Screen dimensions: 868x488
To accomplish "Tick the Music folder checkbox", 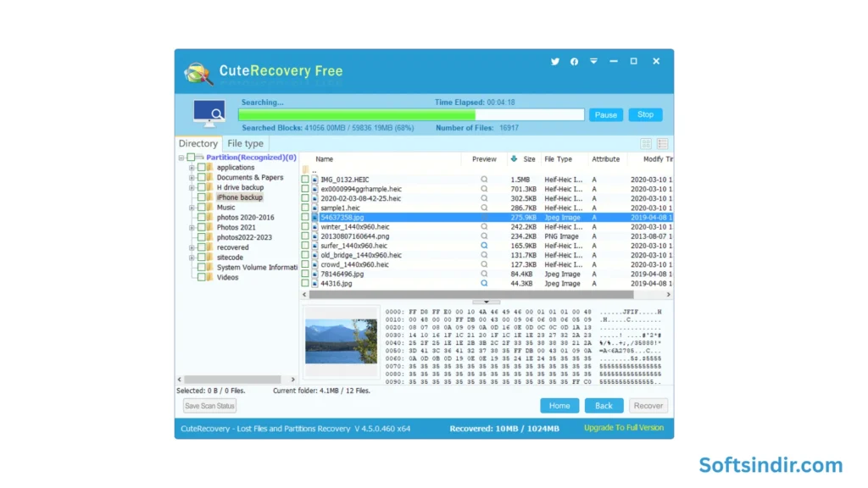I will click(202, 208).
